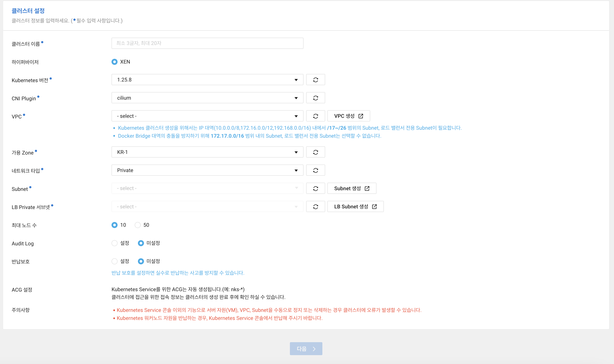Open the 가용 Zone KR-1 dropdown
Screen dimensions: 614x364
(207, 152)
